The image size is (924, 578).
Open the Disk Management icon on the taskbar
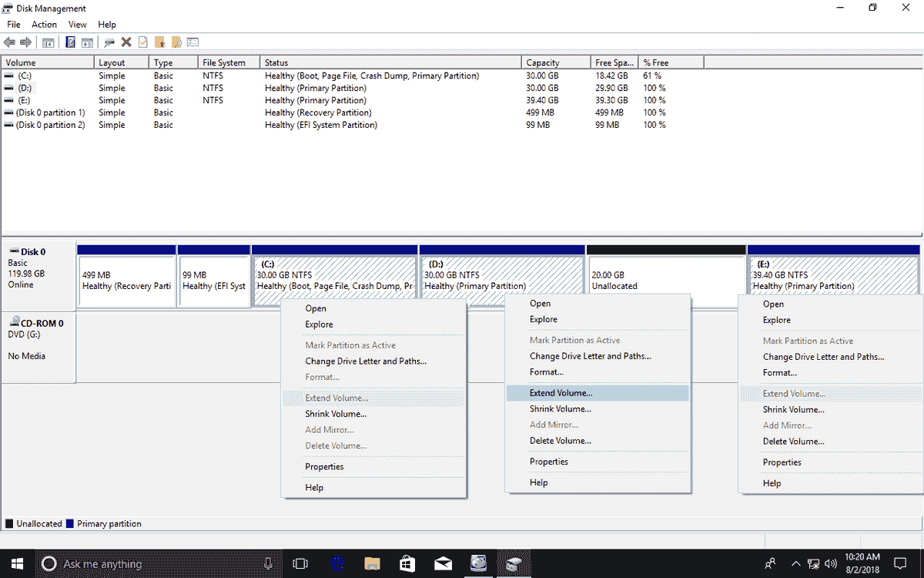tap(513, 563)
